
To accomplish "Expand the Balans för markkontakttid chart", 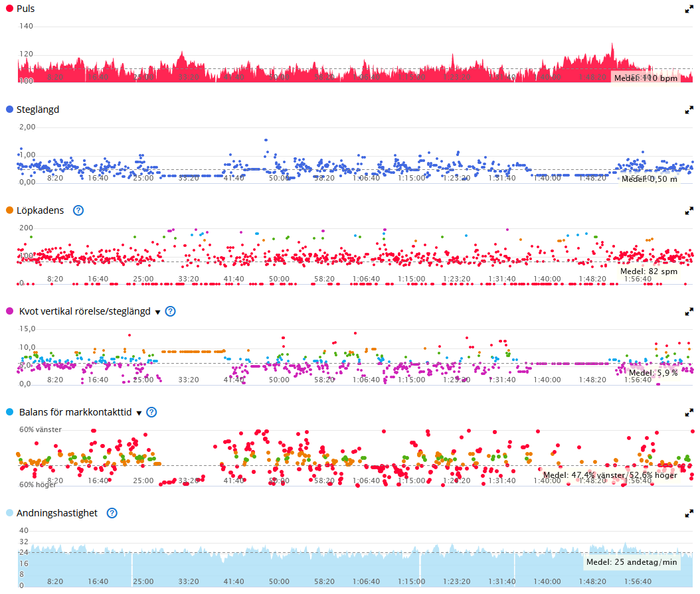I will tap(689, 412).
